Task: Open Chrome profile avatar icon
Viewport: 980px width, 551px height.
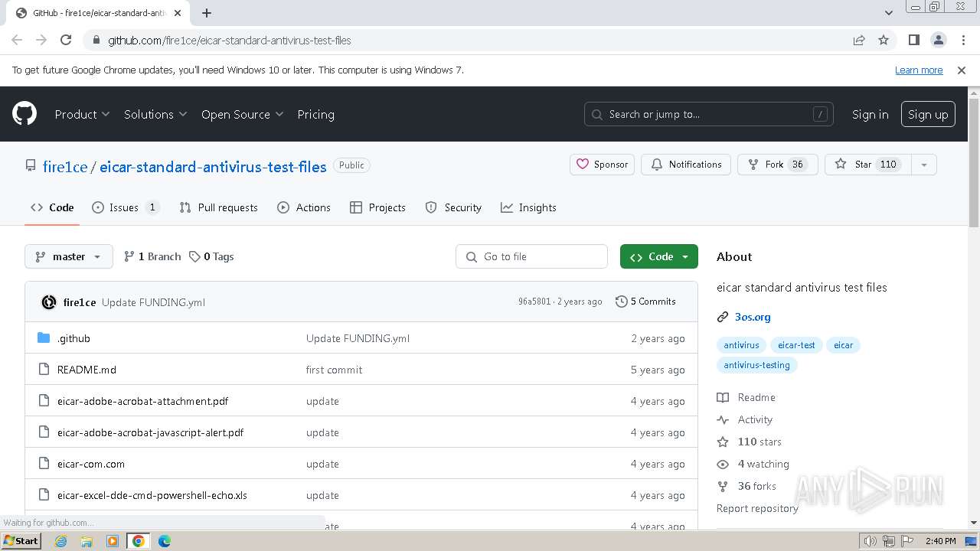Action: click(x=939, y=40)
